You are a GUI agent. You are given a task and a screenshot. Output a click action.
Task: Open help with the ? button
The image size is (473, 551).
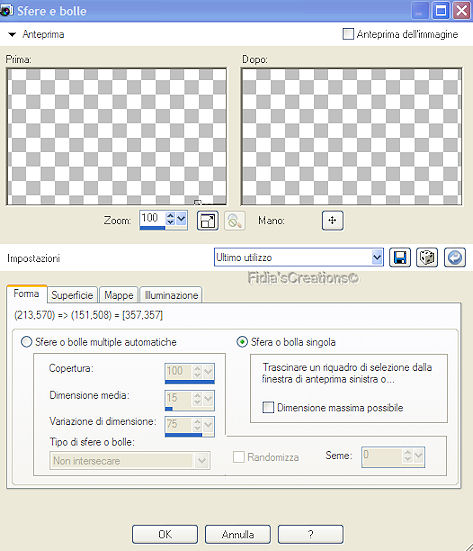(311, 534)
